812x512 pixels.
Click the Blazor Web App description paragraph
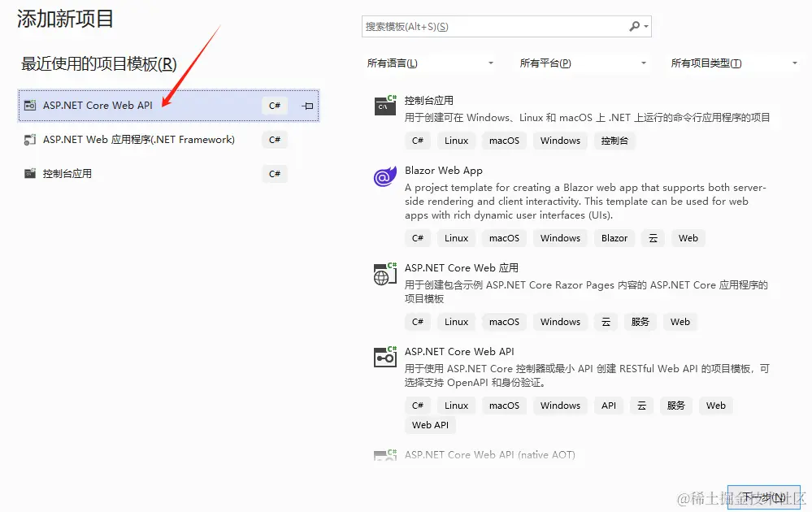click(x=585, y=202)
